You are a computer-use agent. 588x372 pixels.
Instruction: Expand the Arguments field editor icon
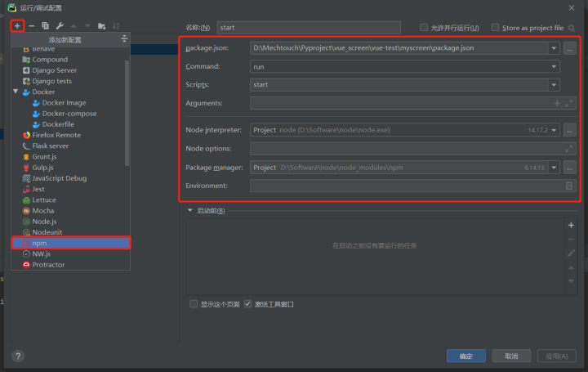click(569, 103)
